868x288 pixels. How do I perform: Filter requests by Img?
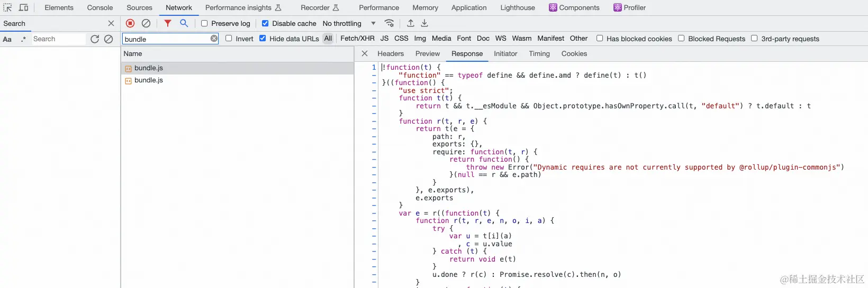coord(420,38)
